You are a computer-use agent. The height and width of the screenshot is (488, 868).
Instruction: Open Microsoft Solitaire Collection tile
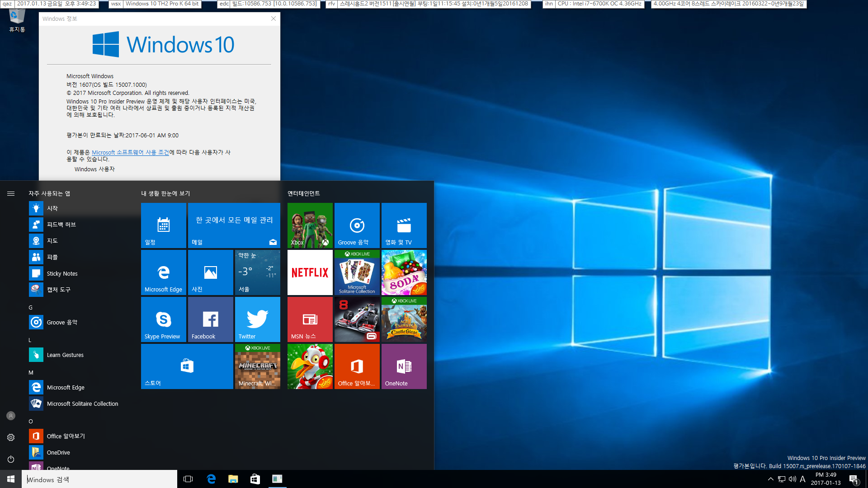point(357,272)
